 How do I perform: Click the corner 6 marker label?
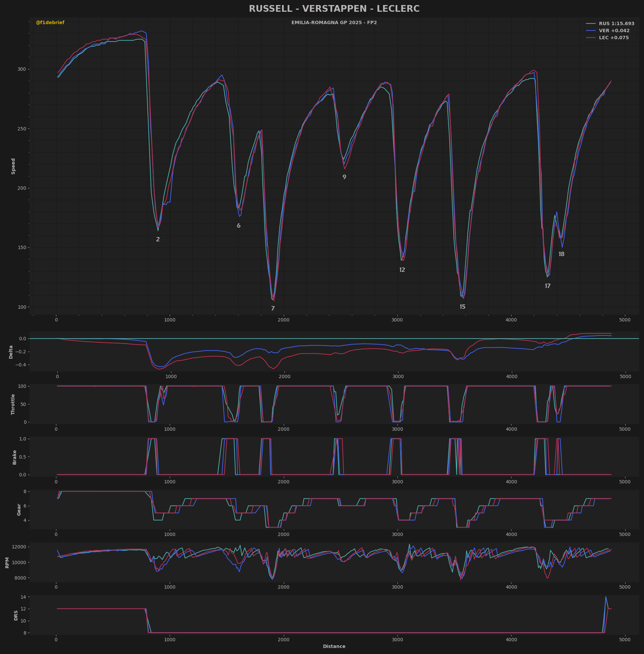(239, 226)
